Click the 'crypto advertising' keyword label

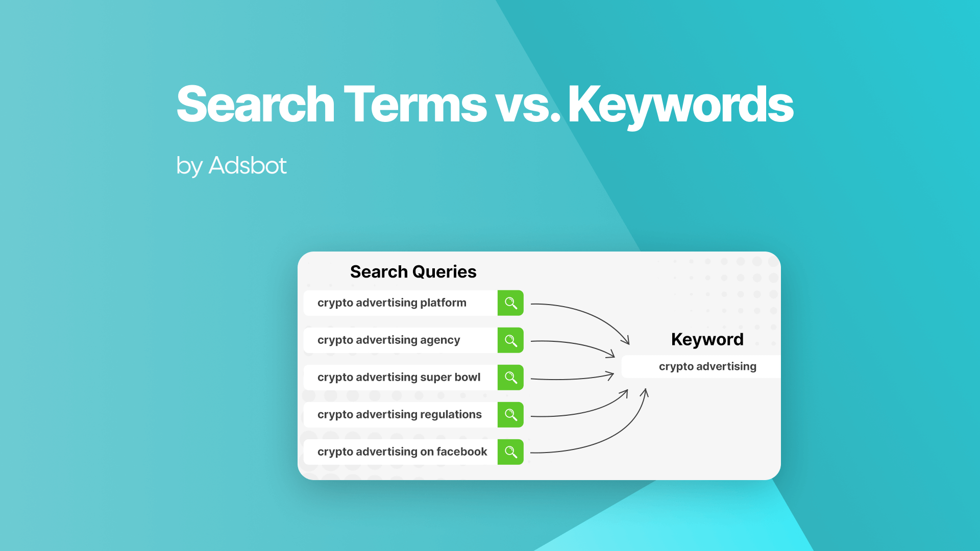click(707, 367)
